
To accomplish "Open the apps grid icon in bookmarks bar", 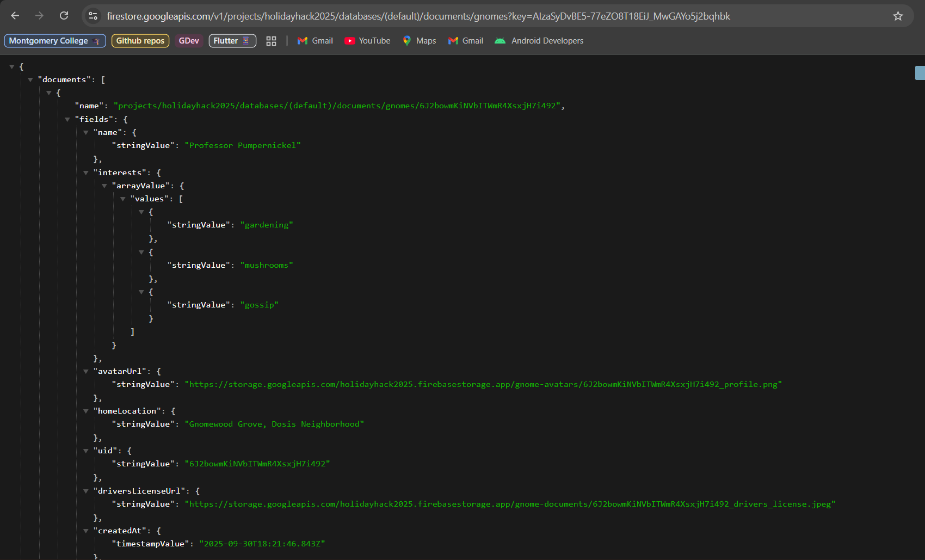I will tap(271, 41).
